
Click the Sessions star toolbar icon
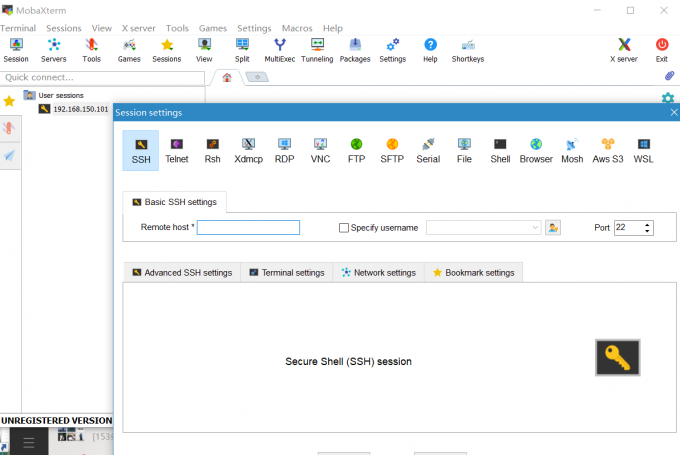coord(167,50)
